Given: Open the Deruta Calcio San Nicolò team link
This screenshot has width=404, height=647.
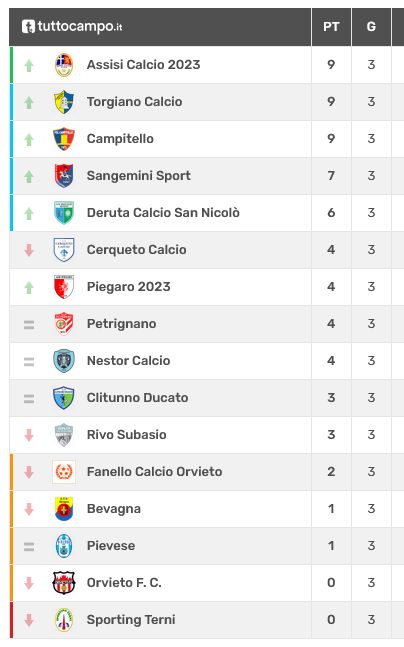Looking at the screenshot, I should coord(163,213).
